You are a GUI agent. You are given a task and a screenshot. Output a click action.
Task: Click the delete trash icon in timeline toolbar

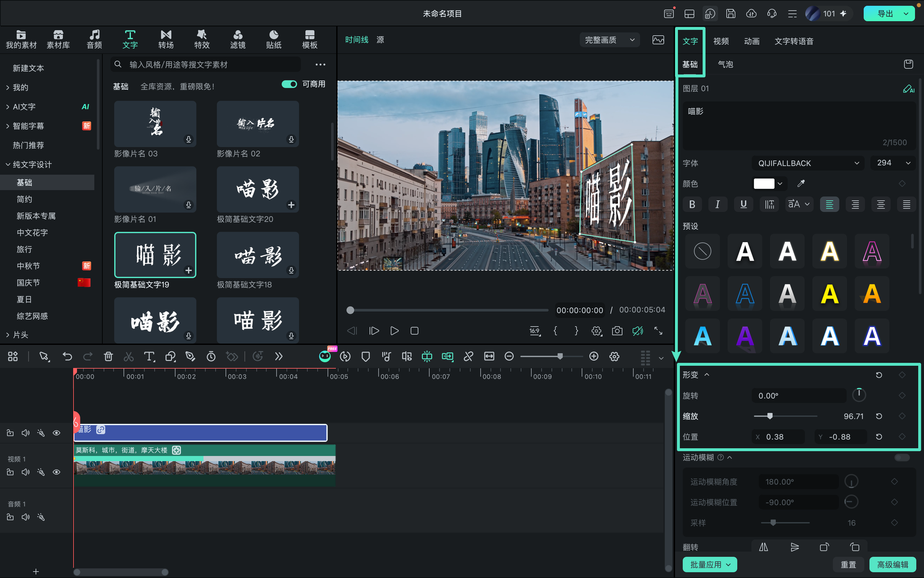click(108, 357)
